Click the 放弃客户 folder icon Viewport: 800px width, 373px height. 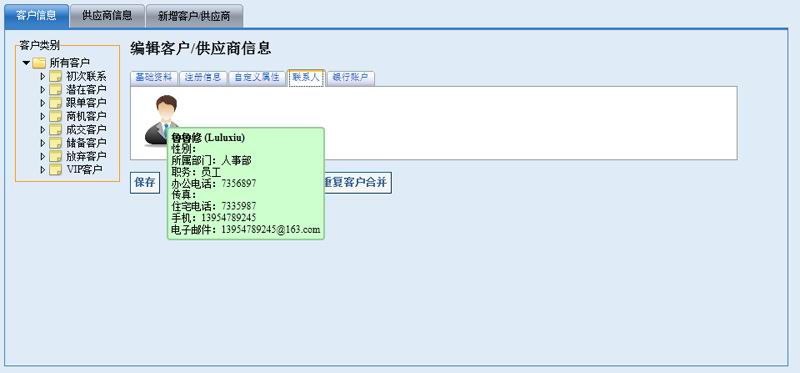pyautogui.click(x=56, y=156)
